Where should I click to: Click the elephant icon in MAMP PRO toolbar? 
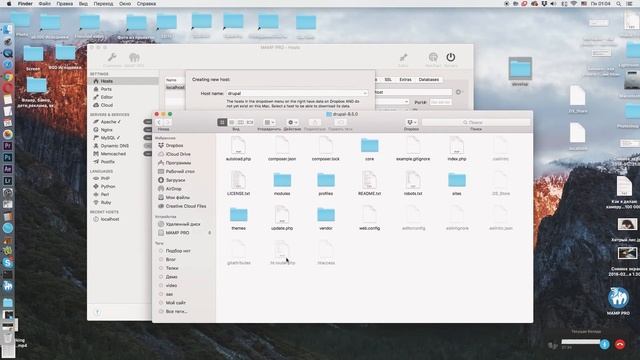[x=134, y=58]
